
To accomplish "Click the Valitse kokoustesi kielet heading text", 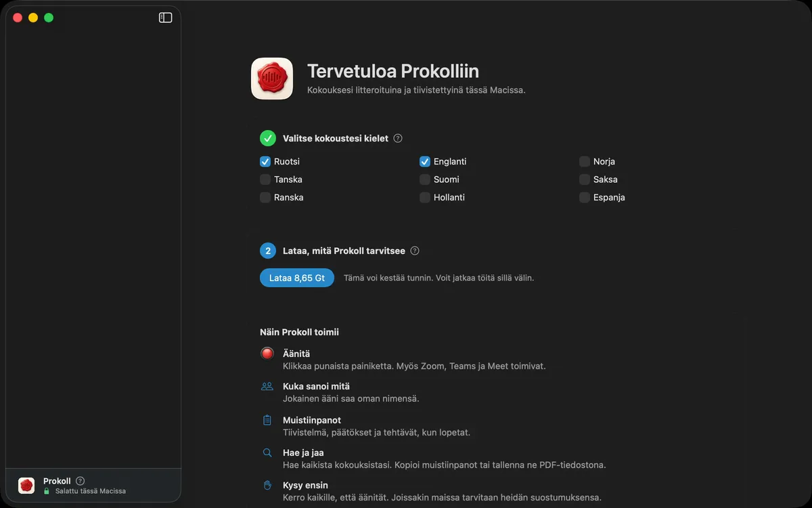I will pos(336,138).
